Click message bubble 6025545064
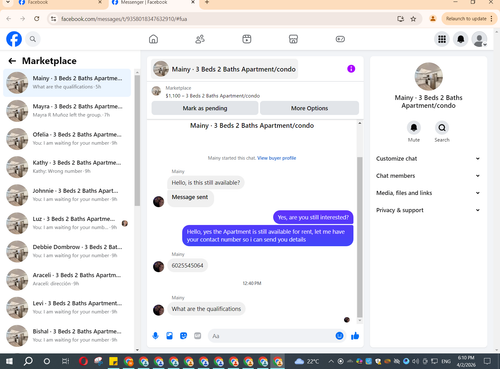This screenshot has height=369, width=500. click(x=187, y=265)
